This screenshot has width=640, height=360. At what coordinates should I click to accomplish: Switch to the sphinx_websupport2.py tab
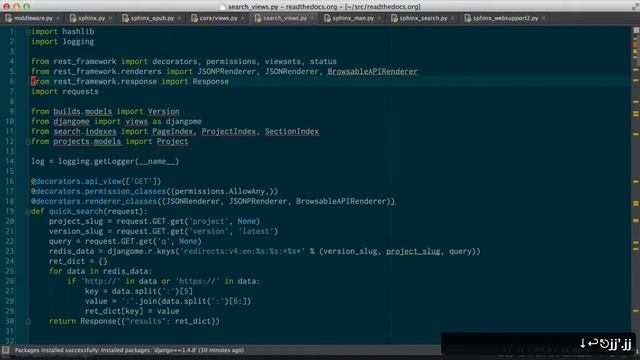pos(505,18)
